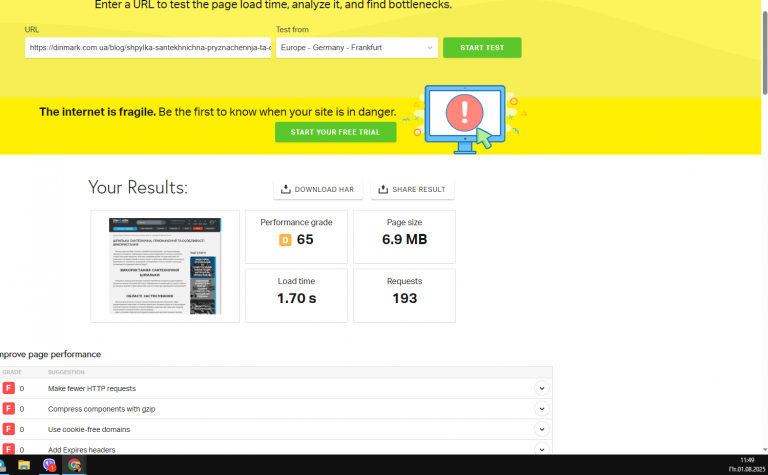Click the taskbar clock and date
The height and width of the screenshot is (475, 768).
point(747,465)
